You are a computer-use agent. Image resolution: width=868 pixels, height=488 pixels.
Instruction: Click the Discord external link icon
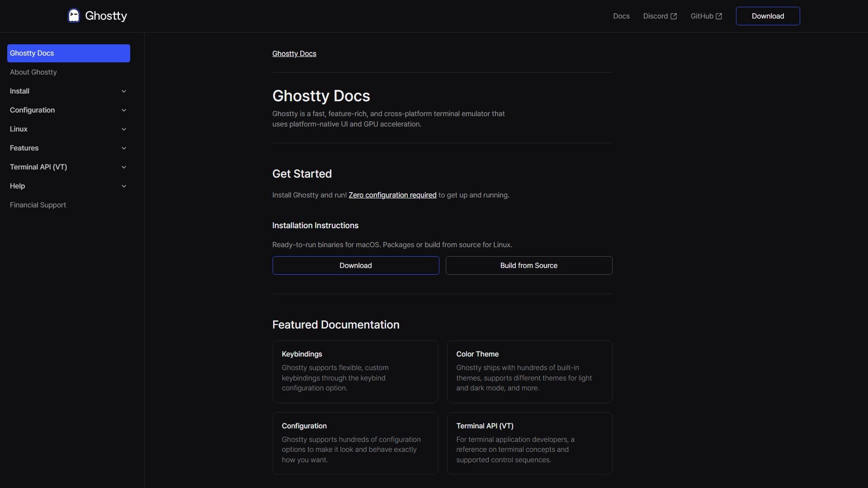tap(674, 16)
